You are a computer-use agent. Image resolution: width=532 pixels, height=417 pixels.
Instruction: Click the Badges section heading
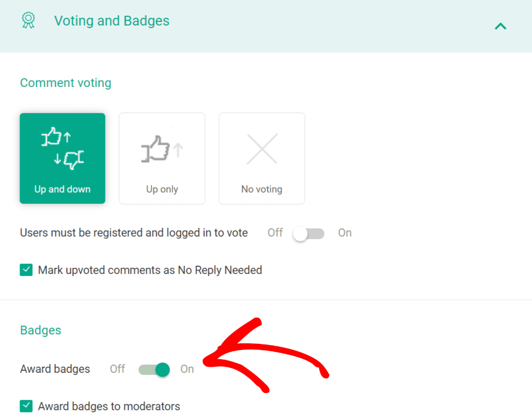40,330
